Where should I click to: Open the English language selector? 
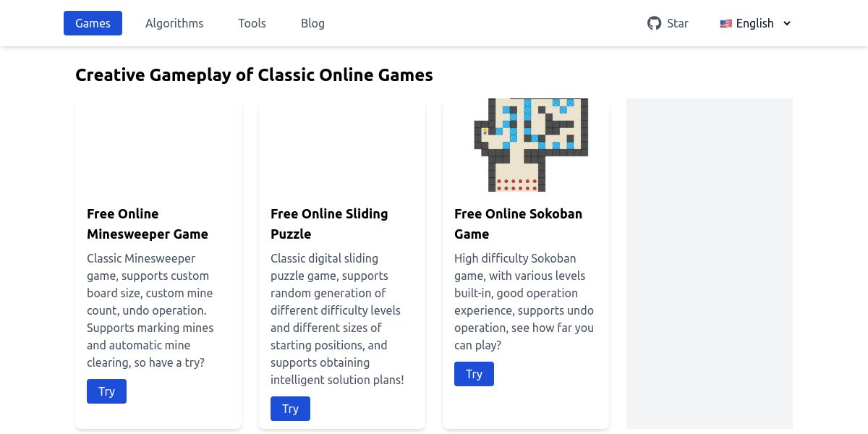click(755, 23)
